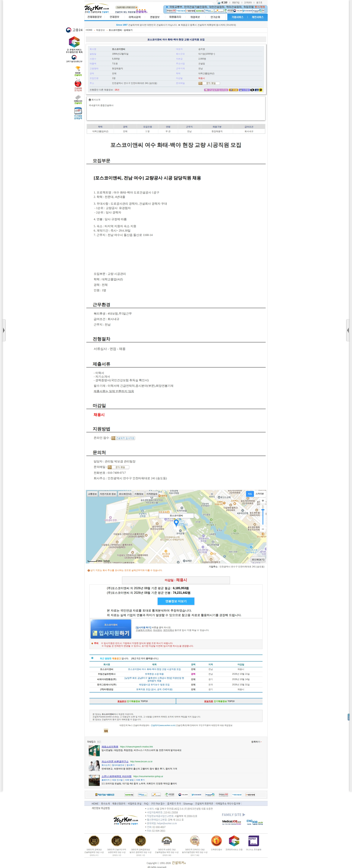Open the 16건 other postings link
Screen dimensions: 352x868
click(x=117, y=90)
